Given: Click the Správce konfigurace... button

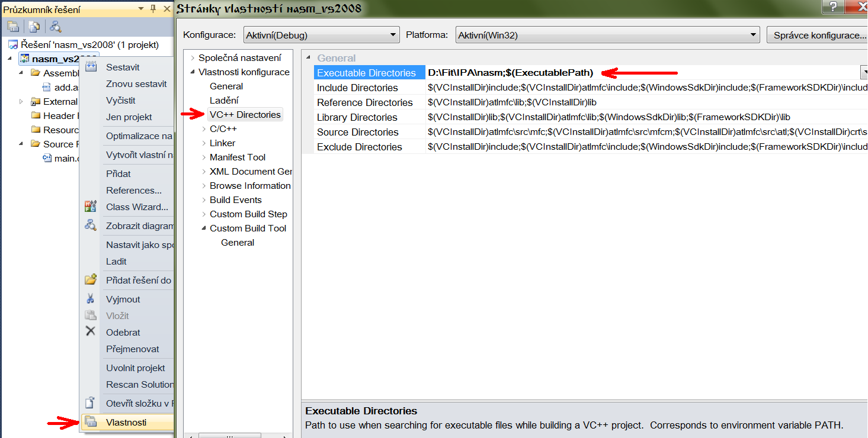Looking at the screenshot, I should point(818,35).
